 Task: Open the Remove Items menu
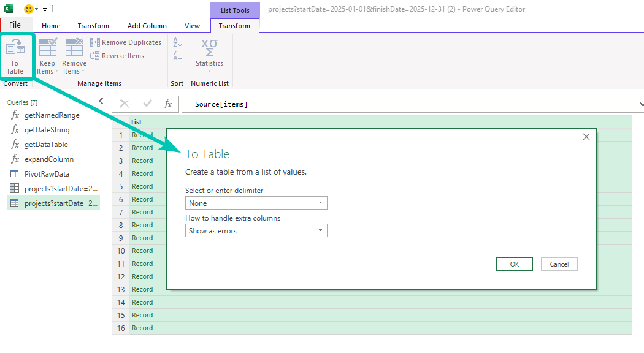[74, 56]
